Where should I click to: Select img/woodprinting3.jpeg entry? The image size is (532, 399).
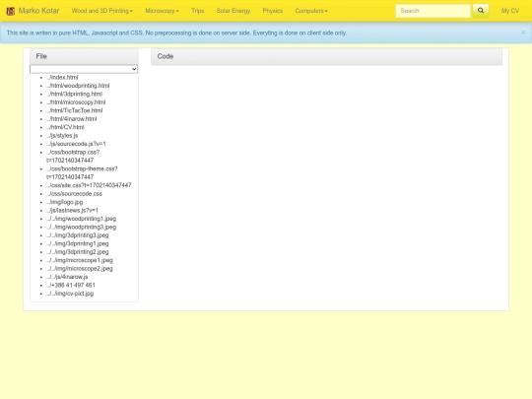tap(82, 227)
